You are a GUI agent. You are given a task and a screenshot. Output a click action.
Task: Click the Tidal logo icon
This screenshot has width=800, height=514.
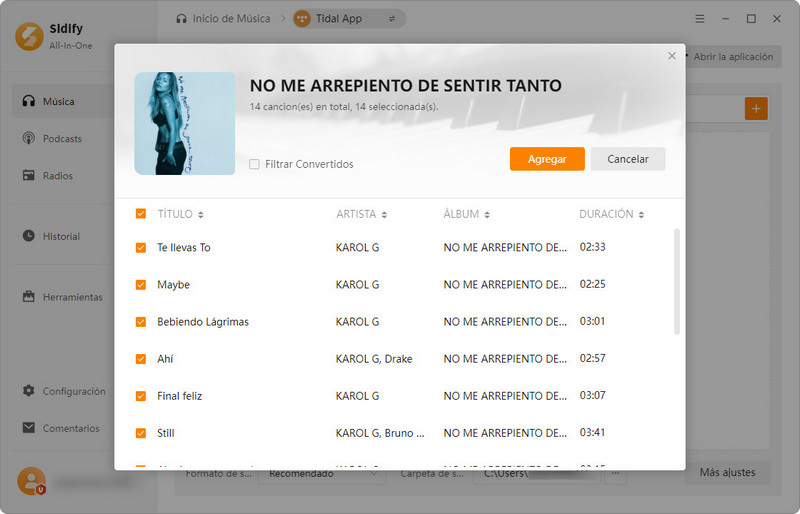click(302, 19)
